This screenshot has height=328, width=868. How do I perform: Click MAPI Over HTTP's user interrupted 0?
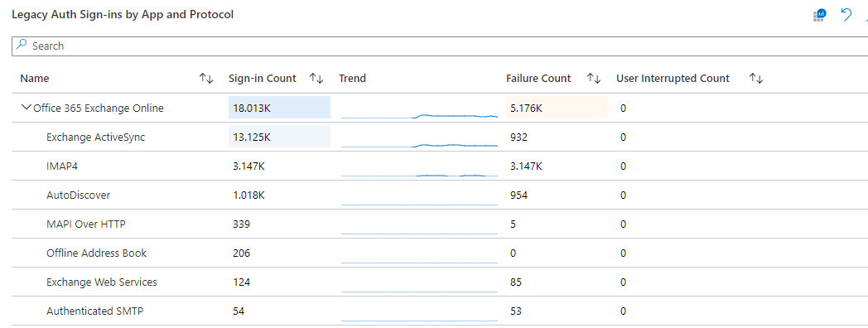point(624,224)
